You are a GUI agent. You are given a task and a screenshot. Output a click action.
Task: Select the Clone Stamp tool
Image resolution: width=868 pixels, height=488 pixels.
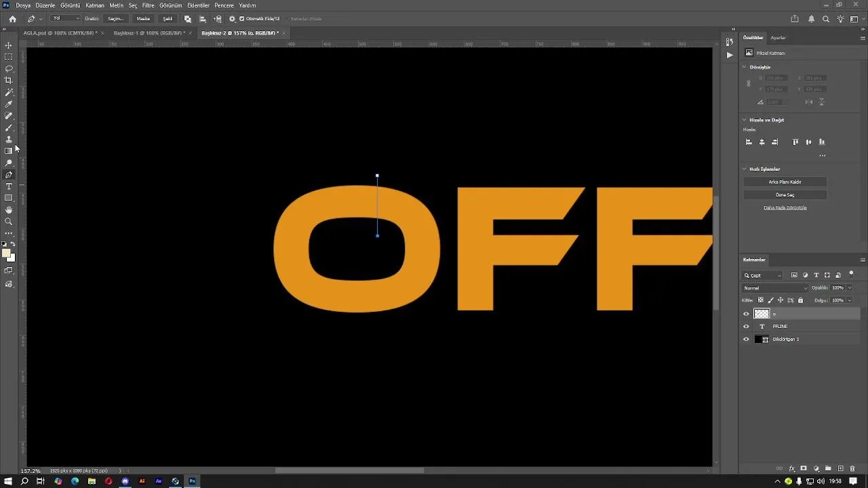[x=9, y=139]
